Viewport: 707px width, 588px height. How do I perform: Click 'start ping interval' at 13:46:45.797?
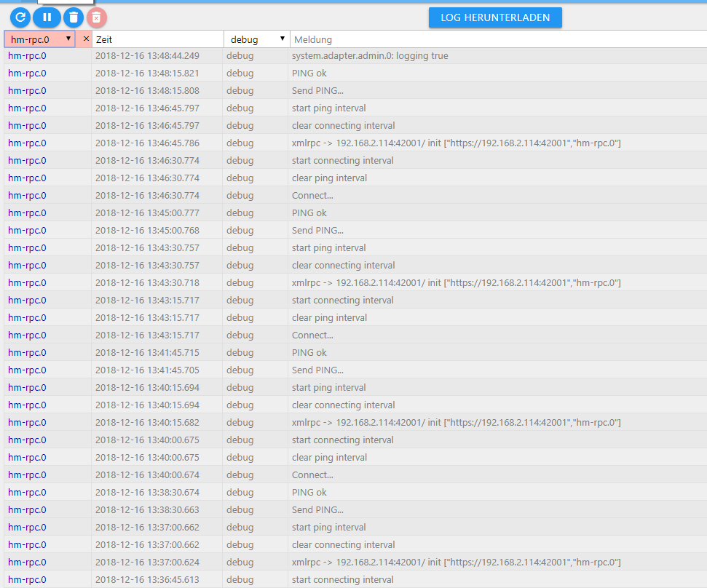(328, 108)
